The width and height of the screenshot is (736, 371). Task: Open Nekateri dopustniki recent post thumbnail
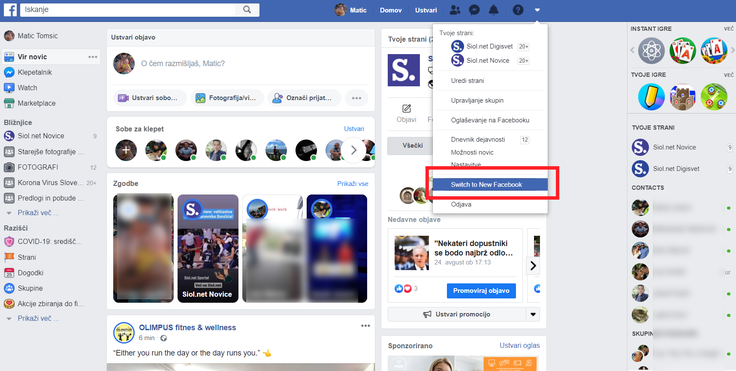pyautogui.click(x=412, y=253)
